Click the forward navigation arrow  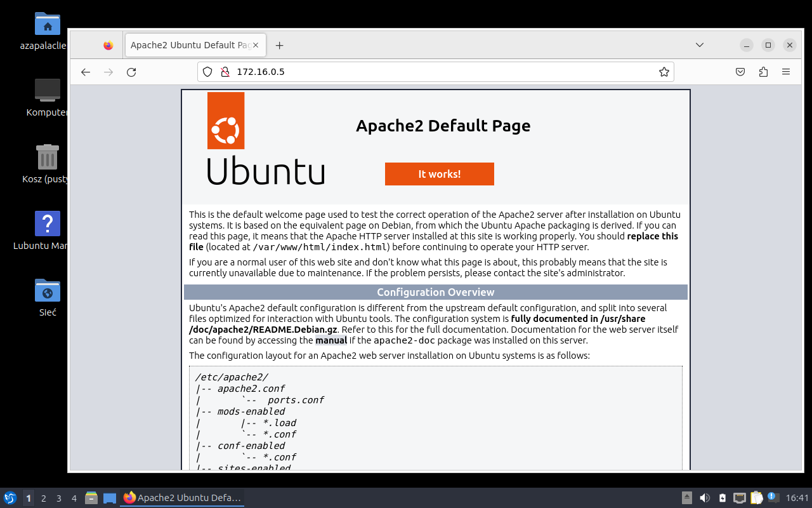pos(108,72)
